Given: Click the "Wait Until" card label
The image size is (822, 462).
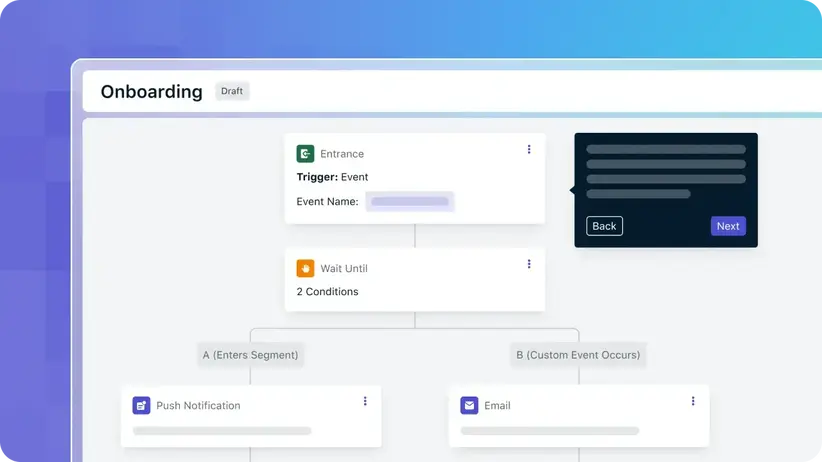Looking at the screenshot, I should pyautogui.click(x=344, y=268).
